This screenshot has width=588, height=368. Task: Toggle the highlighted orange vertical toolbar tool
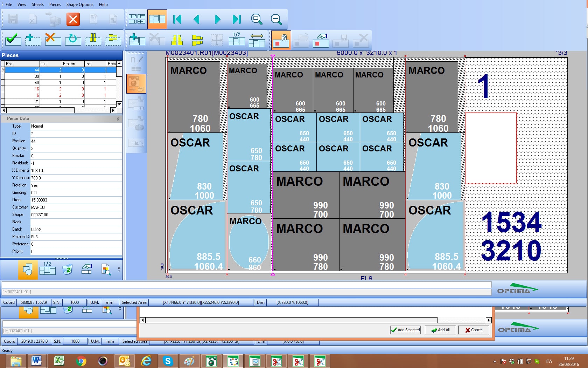click(x=136, y=84)
